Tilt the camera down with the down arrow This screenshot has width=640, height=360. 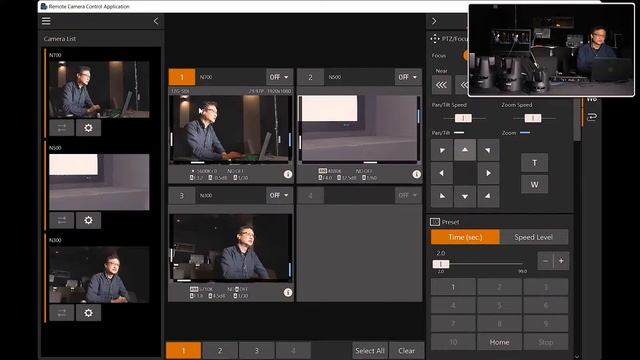(465, 196)
